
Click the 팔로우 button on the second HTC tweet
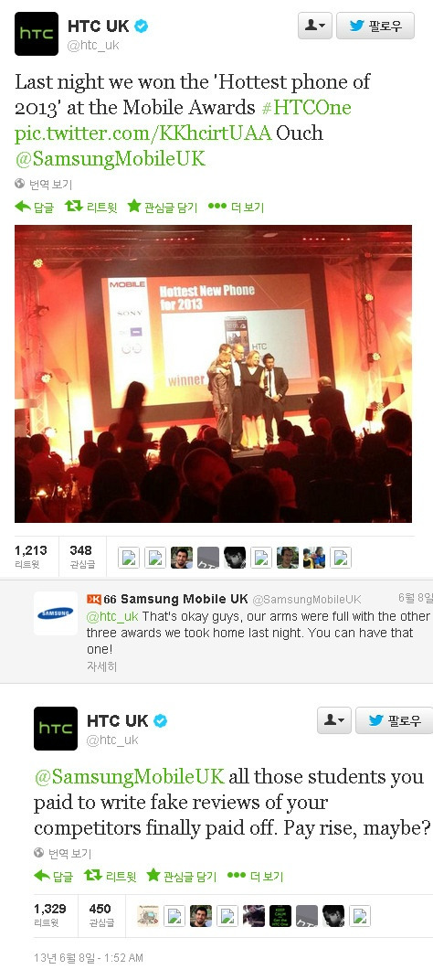(x=395, y=720)
